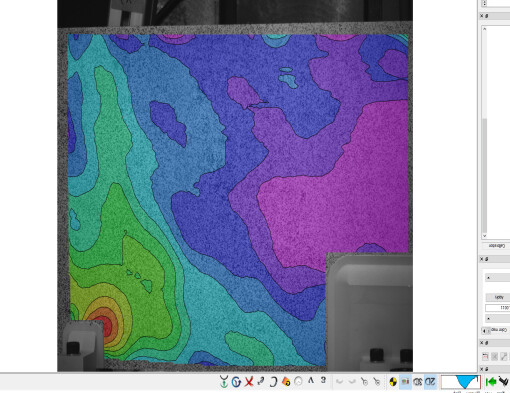Viewport: 510px width, 393px height.
Task: Toggle the 2D view mode button
Action: [430, 382]
